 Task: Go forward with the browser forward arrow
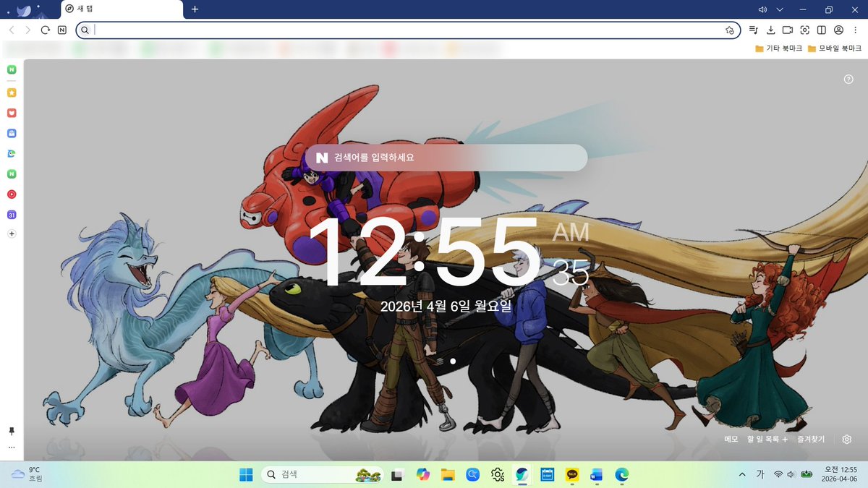click(x=28, y=30)
